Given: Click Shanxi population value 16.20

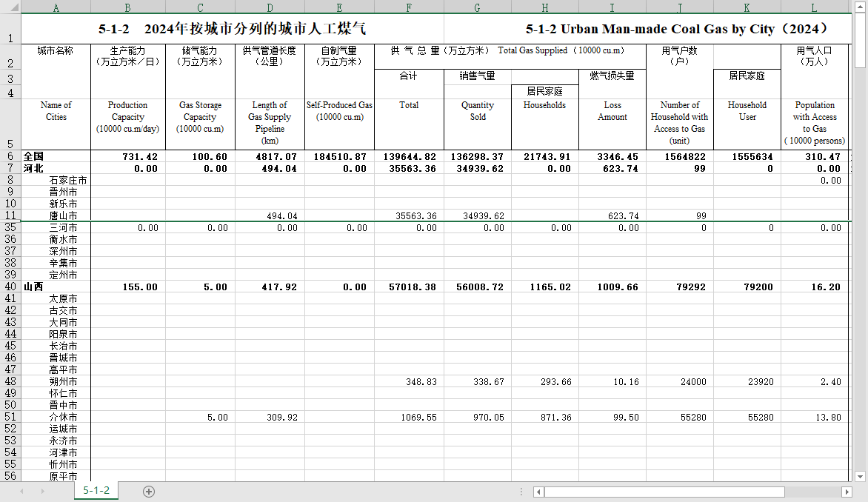Looking at the screenshot, I should tap(814, 287).
